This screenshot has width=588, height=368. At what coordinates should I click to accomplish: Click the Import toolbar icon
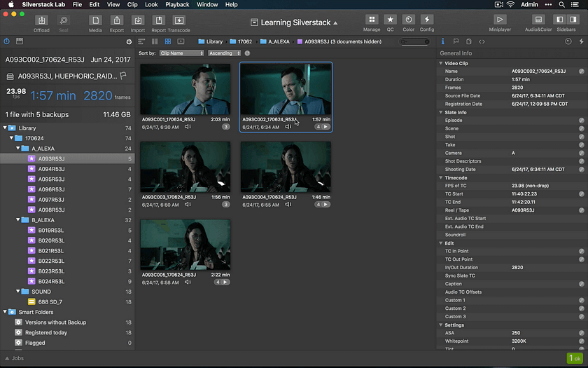click(138, 20)
